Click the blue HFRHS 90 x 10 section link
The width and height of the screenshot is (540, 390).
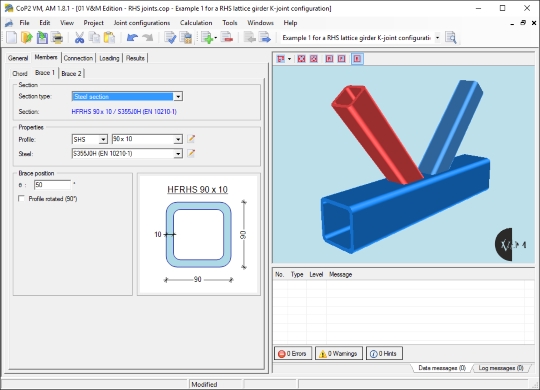(124, 112)
